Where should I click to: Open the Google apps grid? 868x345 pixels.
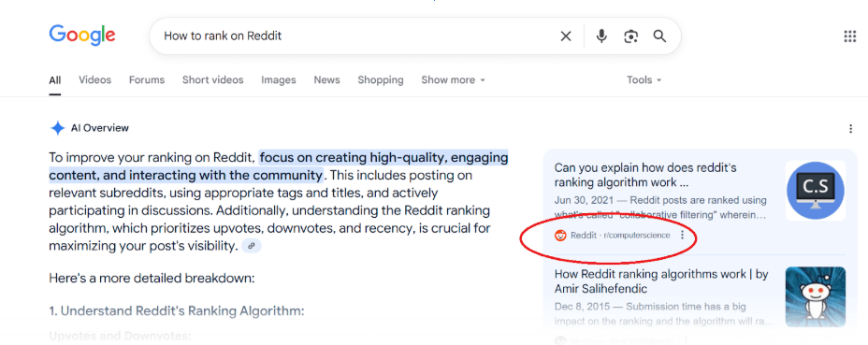849,36
